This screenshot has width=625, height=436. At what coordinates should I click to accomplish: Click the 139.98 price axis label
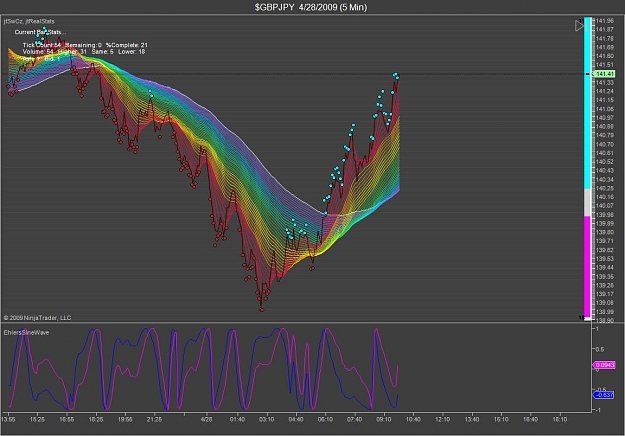(605, 215)
